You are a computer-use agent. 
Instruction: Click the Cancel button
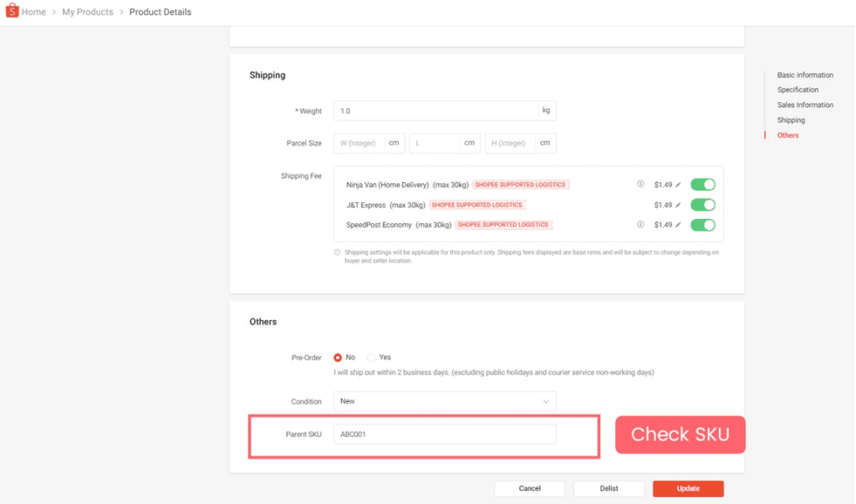(529, 489)
